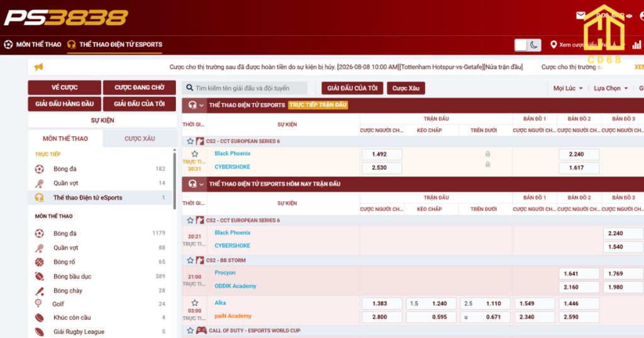Screen dimensions: 644x338
Task: Click CS2 game icon beside BB STORM
Action: point(200,260)
